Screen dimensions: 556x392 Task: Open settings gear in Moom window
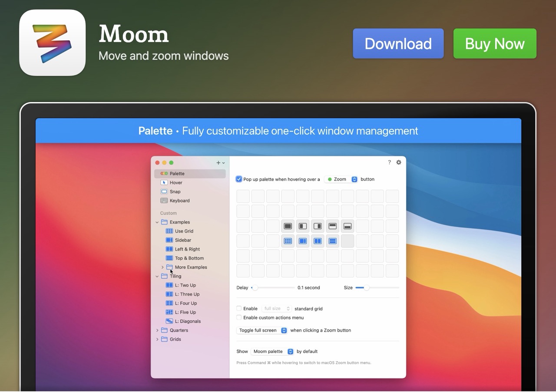pyautogui.click(x=399, y=162)
